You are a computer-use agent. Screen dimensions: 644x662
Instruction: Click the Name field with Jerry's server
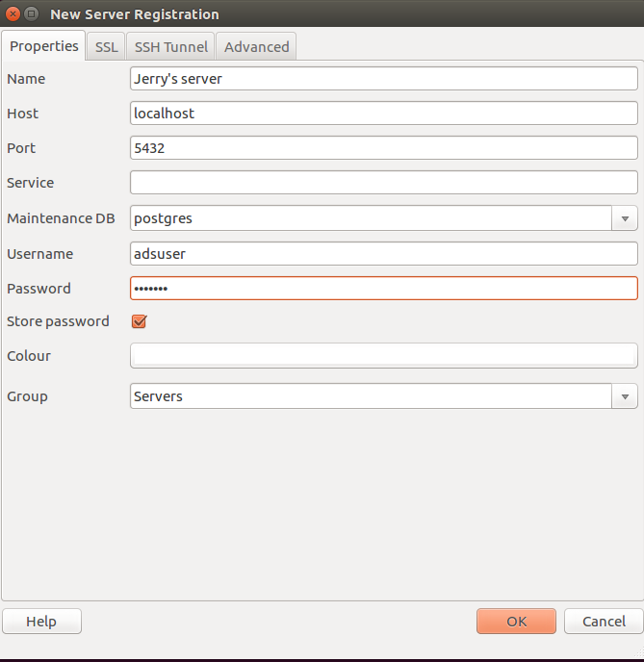[x=384, y=79]
